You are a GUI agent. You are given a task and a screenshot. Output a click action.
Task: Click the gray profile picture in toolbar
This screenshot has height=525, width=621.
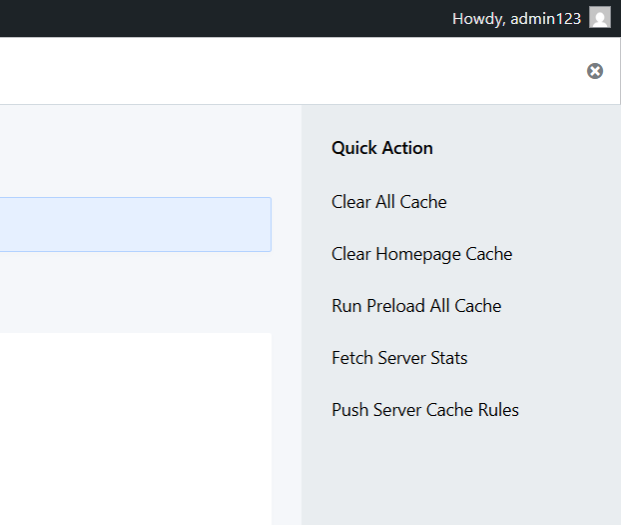(x=600, y=17)
